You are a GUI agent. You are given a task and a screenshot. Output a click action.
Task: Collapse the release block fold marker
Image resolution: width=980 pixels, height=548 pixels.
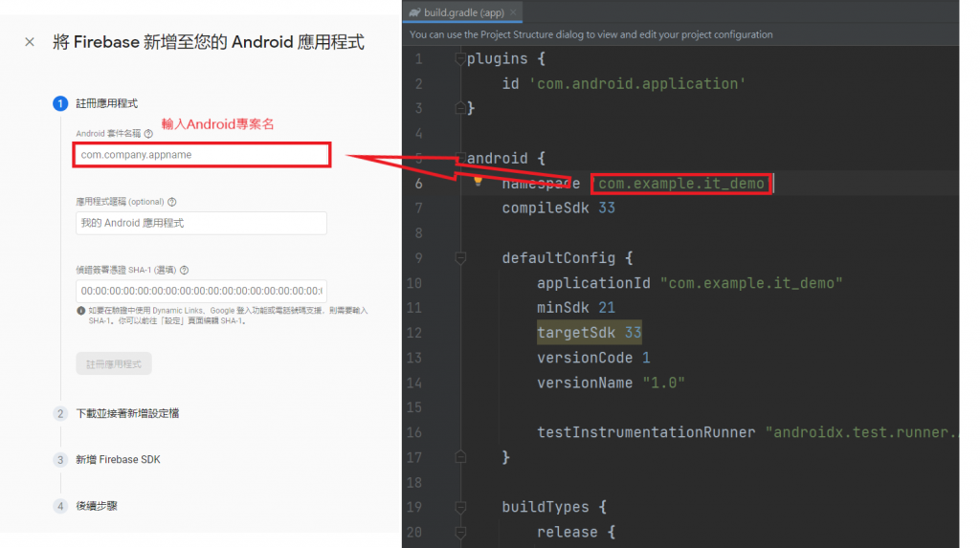coord(460,532)
